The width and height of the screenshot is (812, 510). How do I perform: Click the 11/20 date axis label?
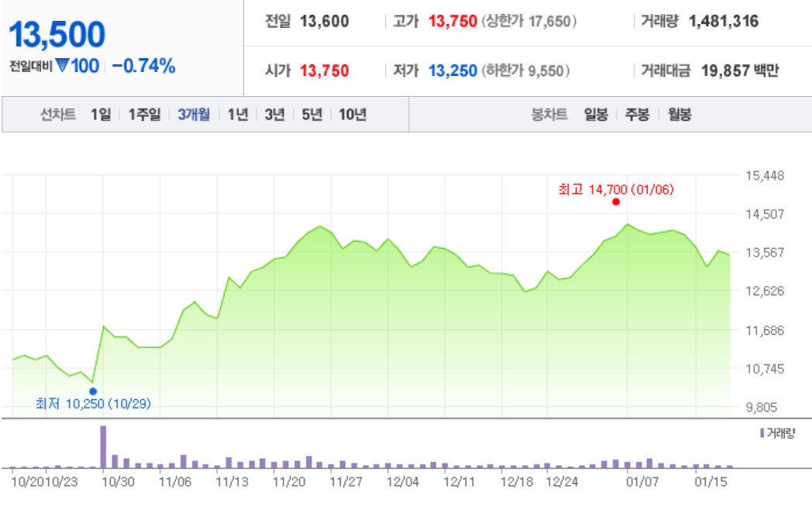(289, 482)
